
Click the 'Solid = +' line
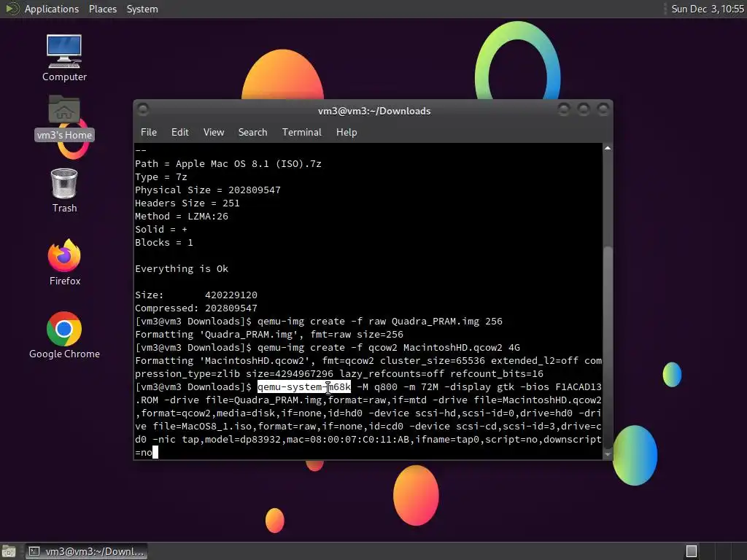click(161, 229)
